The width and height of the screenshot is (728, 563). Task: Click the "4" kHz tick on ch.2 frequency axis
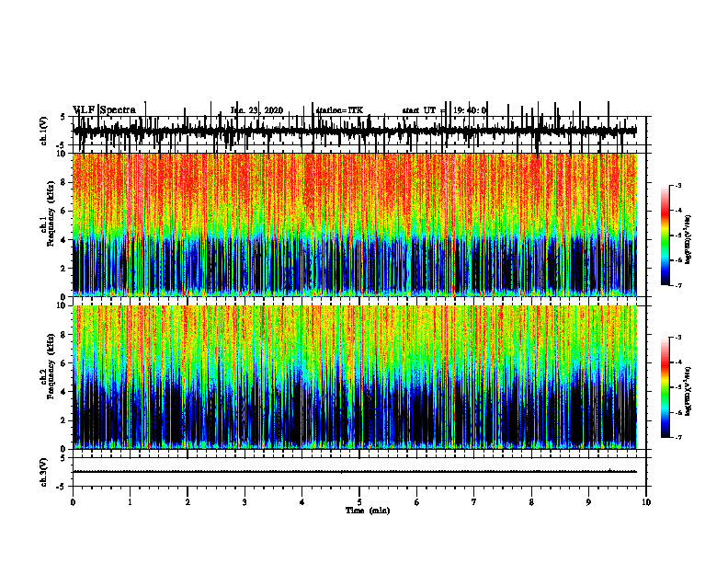tap(64, 392)
